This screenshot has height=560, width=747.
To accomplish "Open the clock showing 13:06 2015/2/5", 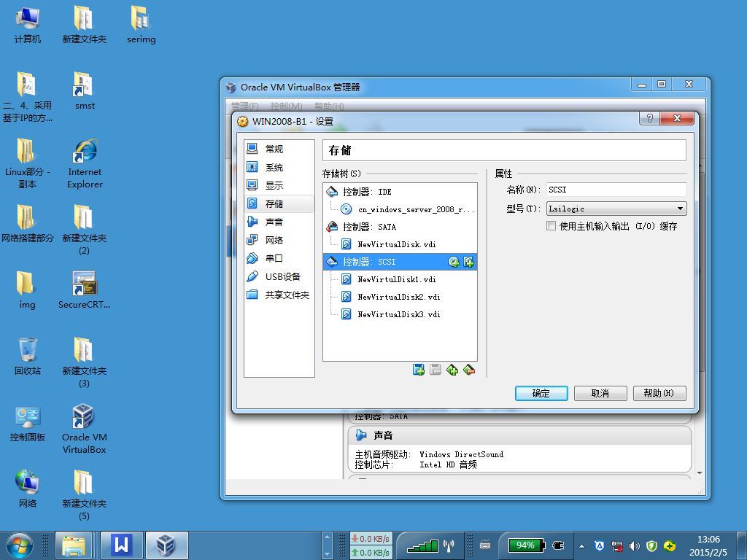I will tap(708, 545).
